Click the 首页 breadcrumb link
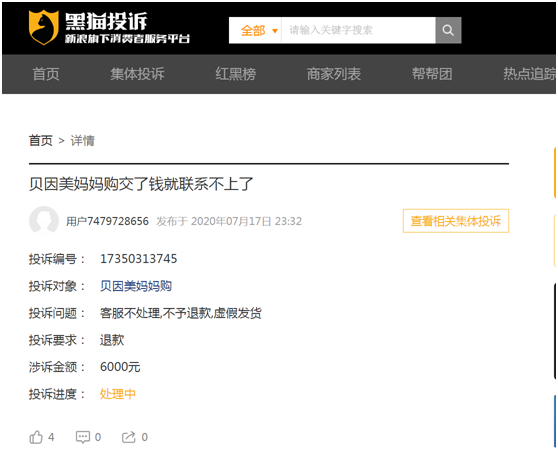 point(41,141)
